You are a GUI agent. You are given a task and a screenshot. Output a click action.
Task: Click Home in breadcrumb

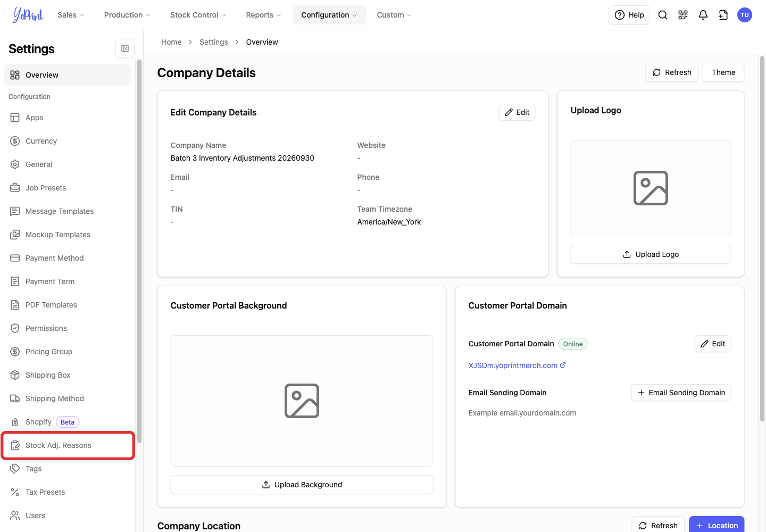171,42
